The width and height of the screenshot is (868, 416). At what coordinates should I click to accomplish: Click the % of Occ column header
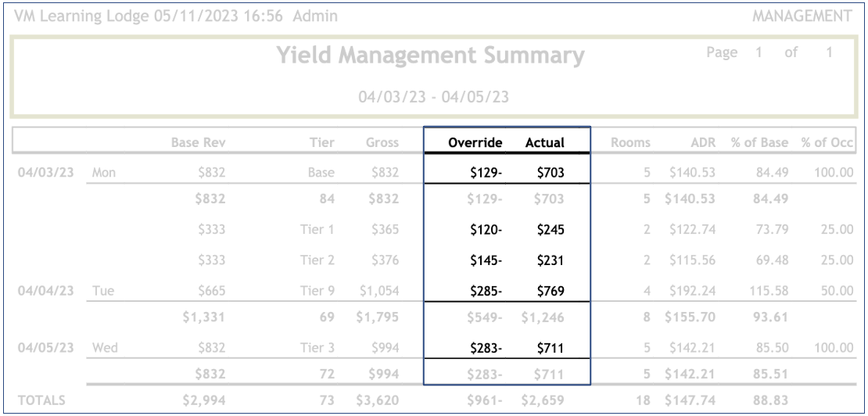click(x=827, y=143)
